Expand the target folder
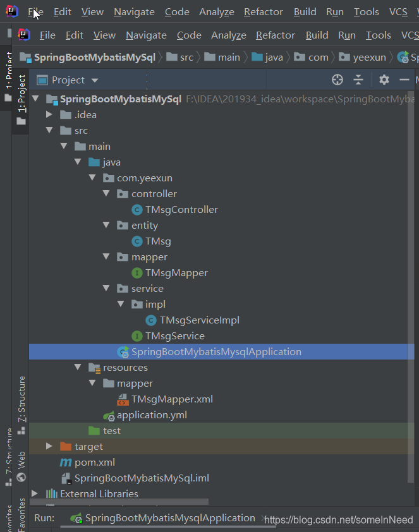 pos(49,446)
